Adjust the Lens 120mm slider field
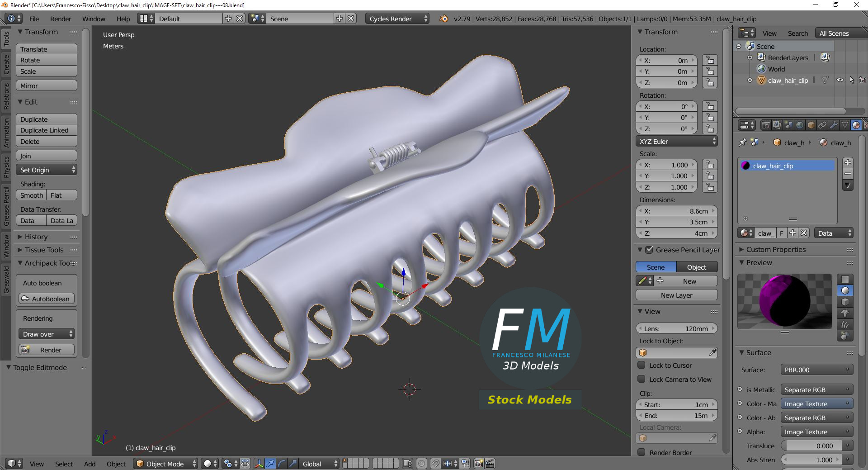The height and width of the screenshot is (470, 868). [x=676, y=329]
